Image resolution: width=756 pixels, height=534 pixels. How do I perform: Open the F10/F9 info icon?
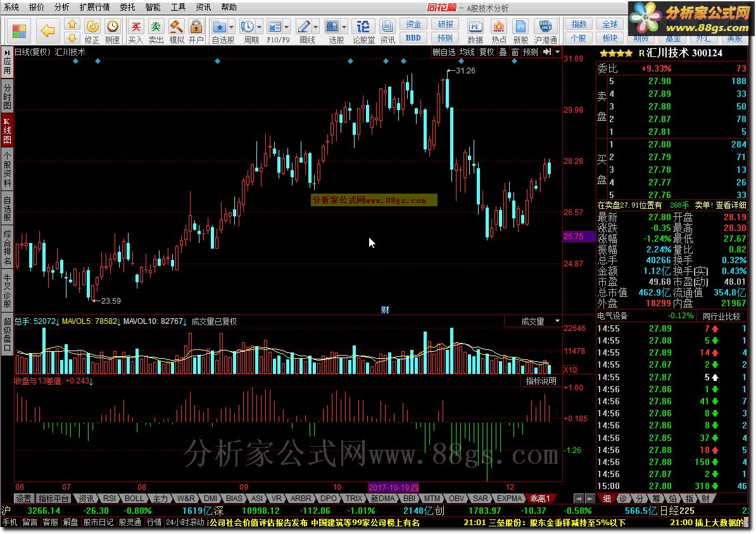click(274, 26)
